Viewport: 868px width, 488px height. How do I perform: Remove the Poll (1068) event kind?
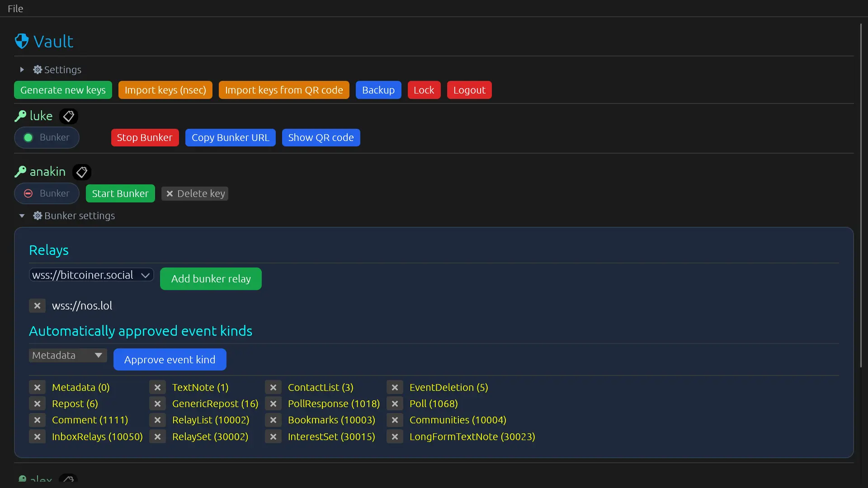tap(395, 404)
